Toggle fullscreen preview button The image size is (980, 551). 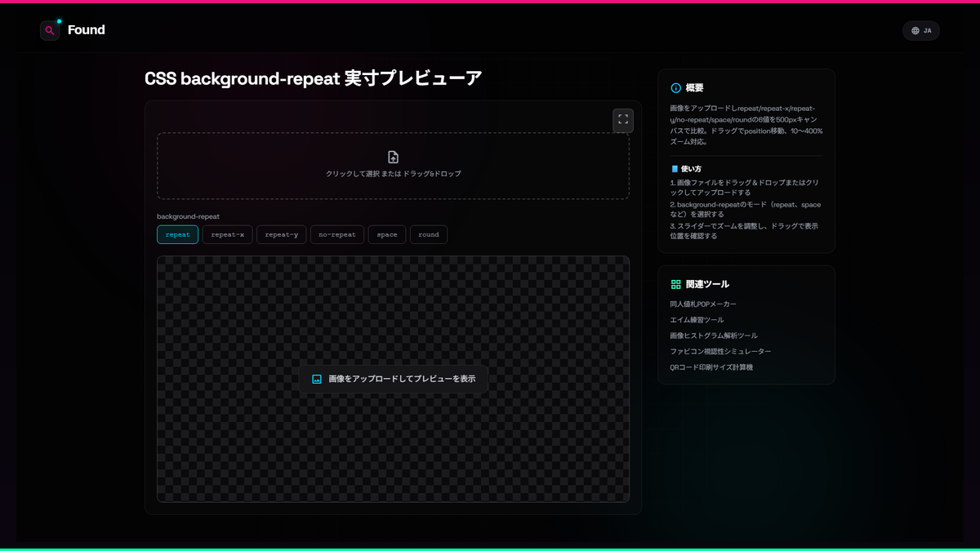[623, 120]
